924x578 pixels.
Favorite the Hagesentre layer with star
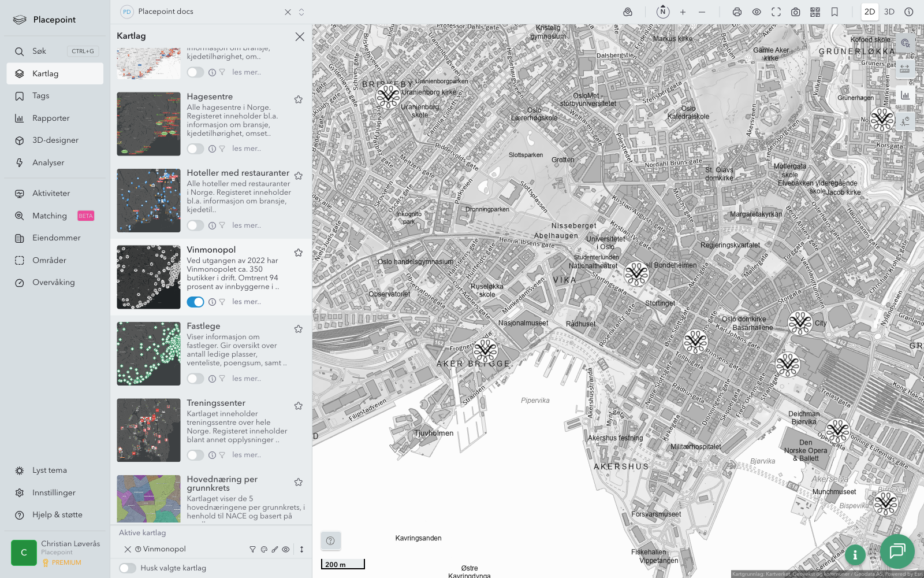[299, 99]
